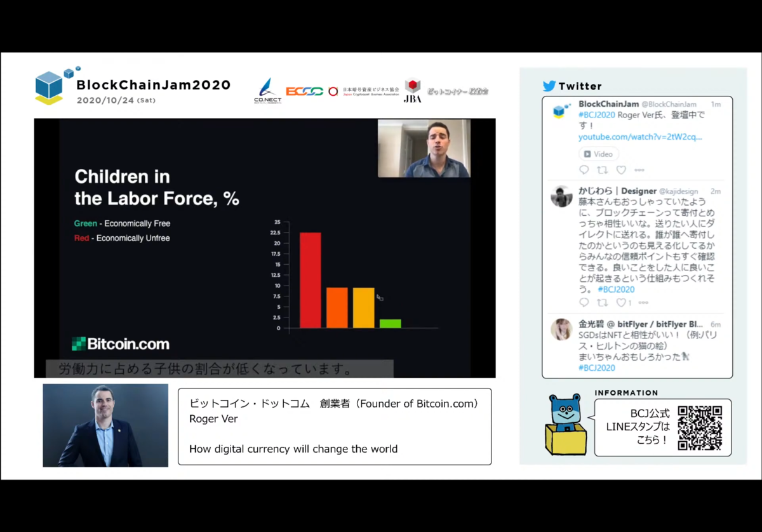
Task: Click the speaker webcam thumbnail
Action: 424,148
